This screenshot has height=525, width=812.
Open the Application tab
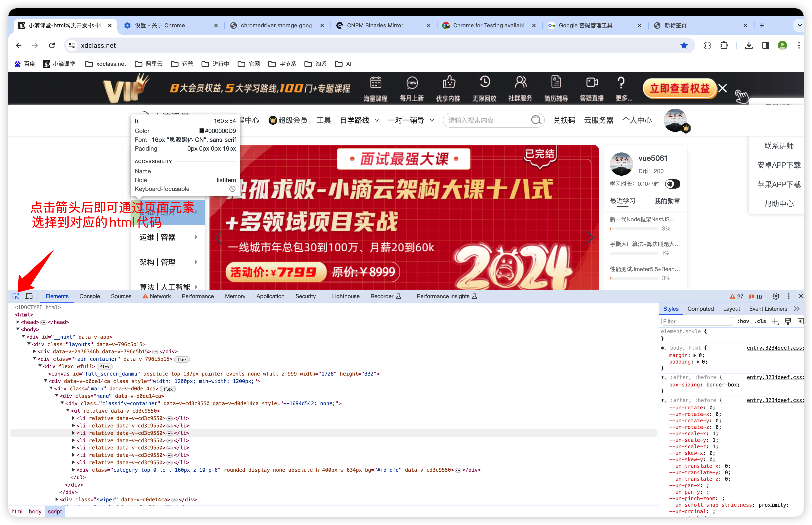coord(270,296)
